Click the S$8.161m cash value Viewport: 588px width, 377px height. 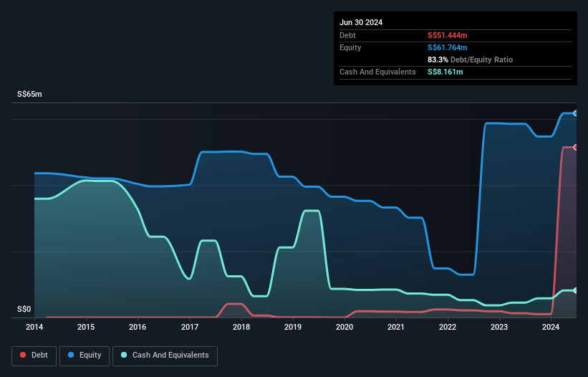(445, 72)
